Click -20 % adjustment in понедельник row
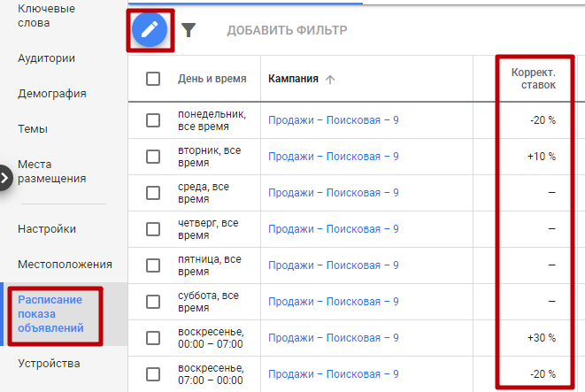The height and width of the screenshot is (392, 585). (x=543, y=120)
